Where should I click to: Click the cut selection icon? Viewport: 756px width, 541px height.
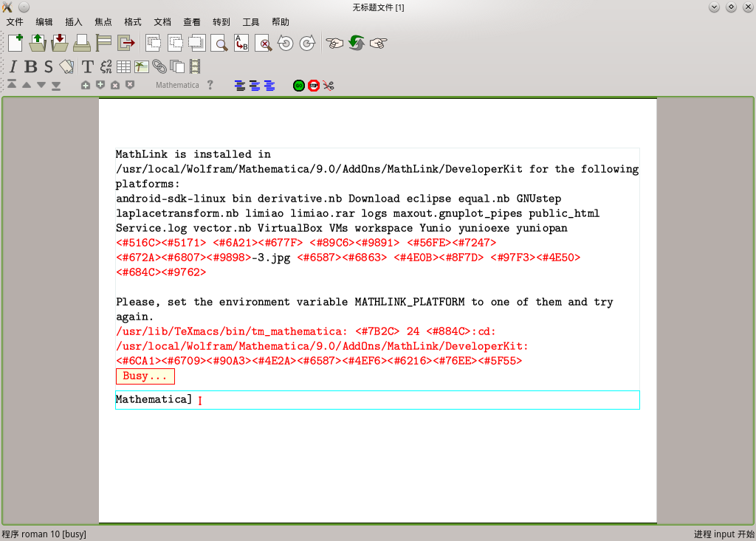click(154, 43)
